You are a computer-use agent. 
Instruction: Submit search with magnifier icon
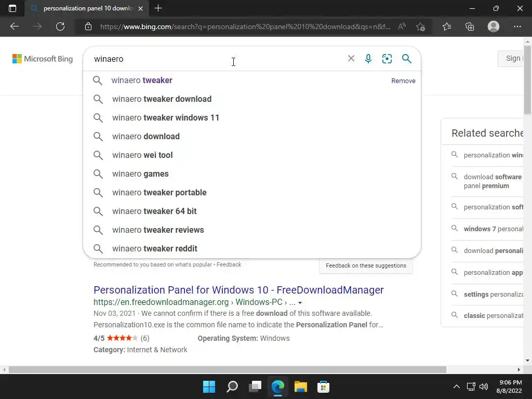click(x=406, y=59)
